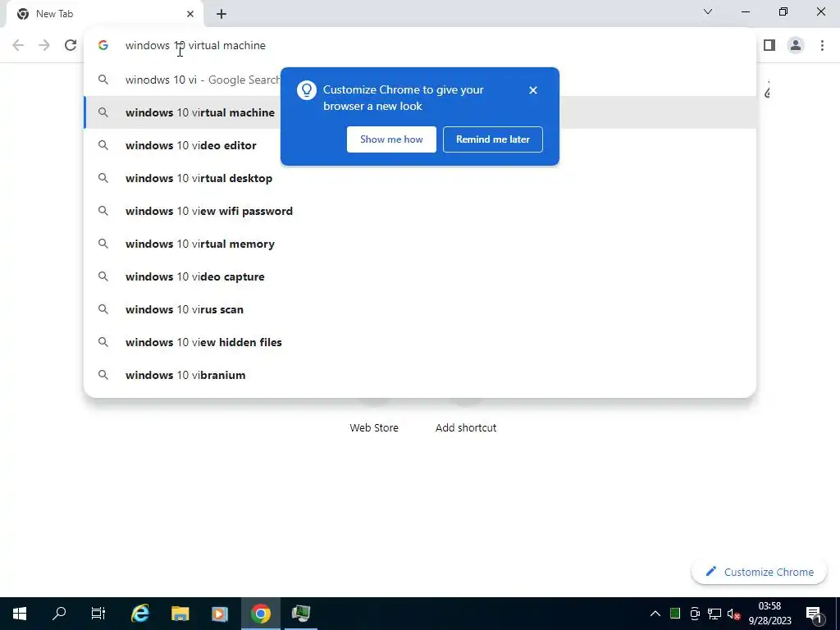
Task: Select suggestion windows 10 virtual desktop
Action: [x=420, y=178]
